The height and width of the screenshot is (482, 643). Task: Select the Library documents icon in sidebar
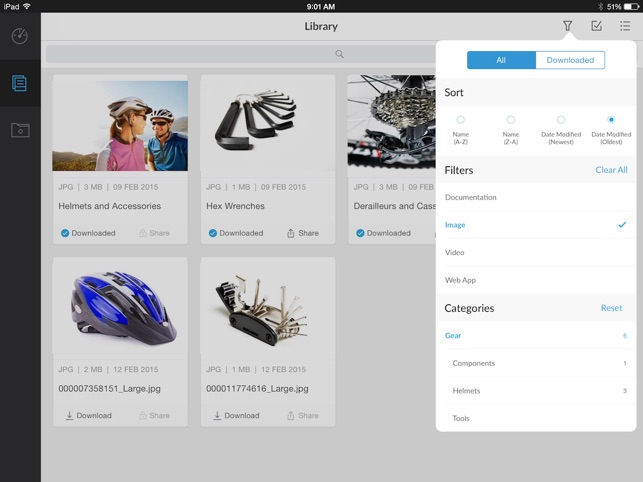pyautogui.click(x=20, y=83)
